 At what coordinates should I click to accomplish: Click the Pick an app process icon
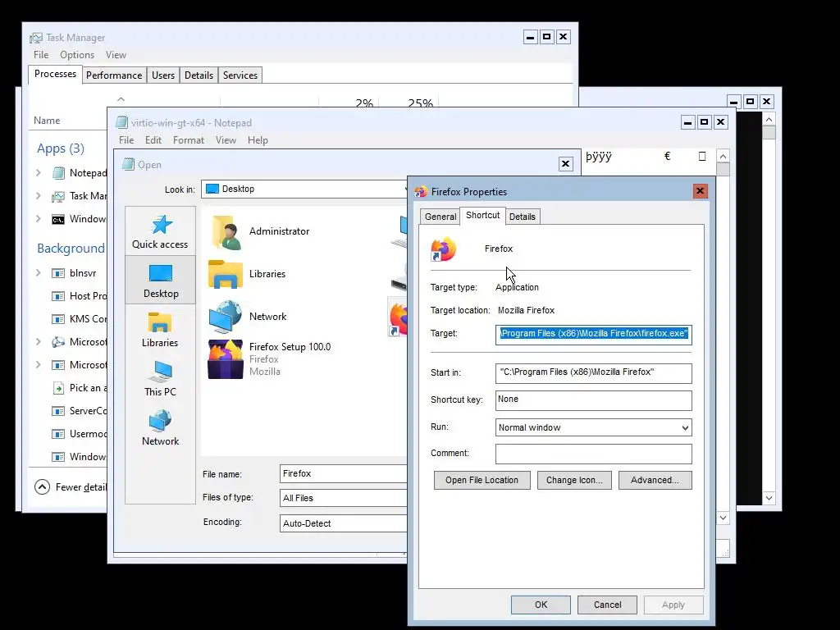[x=58, y=388]
